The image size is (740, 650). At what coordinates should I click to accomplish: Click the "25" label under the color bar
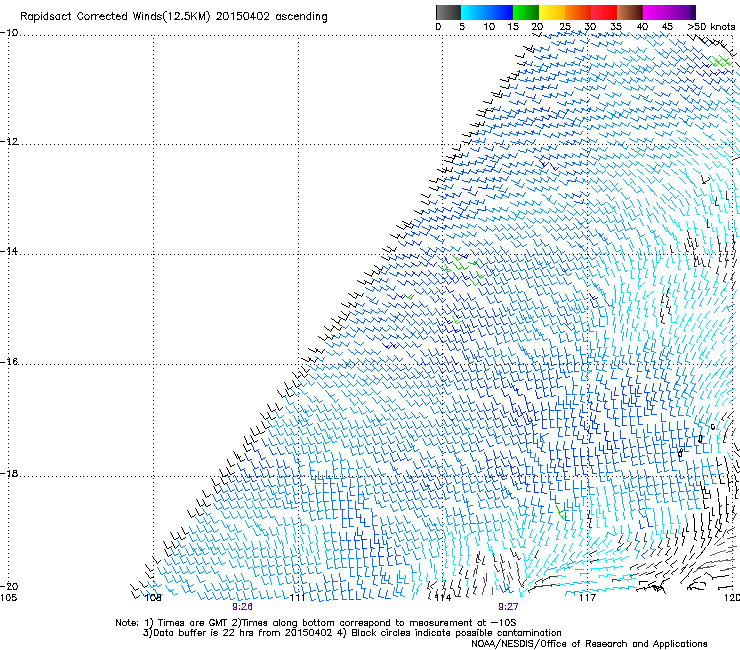tap(565, 27)
